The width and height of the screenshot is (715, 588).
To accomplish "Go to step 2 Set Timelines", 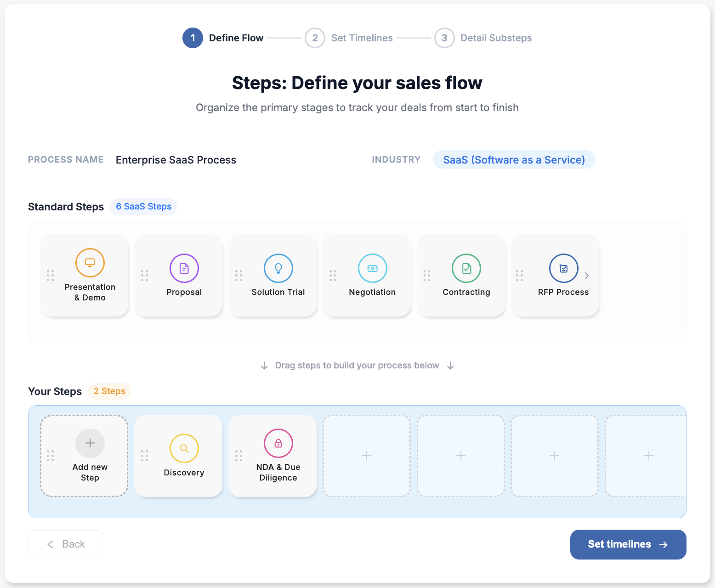I will click(349, 38).
